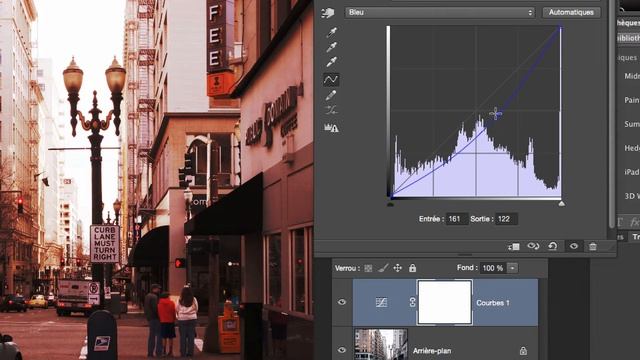This screenshot has width=640, height=360.
Task: Click the Arrière-plan layer name
Action: [432, 351]
